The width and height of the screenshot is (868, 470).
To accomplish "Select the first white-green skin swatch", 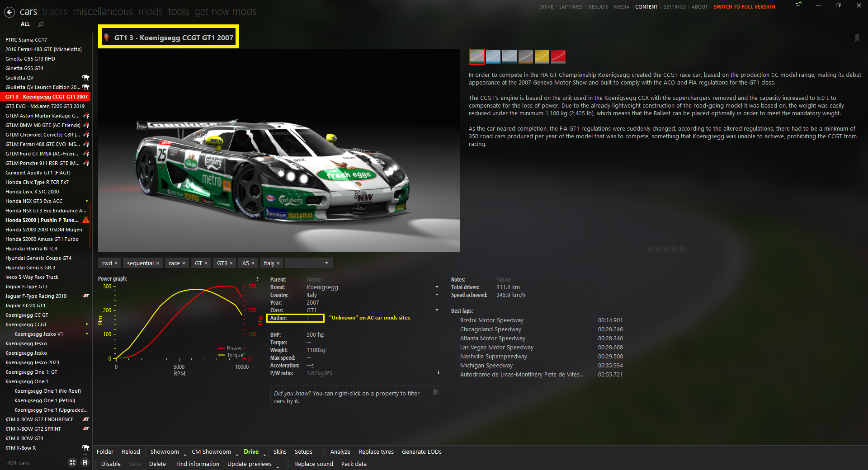I will pos(477,56).
